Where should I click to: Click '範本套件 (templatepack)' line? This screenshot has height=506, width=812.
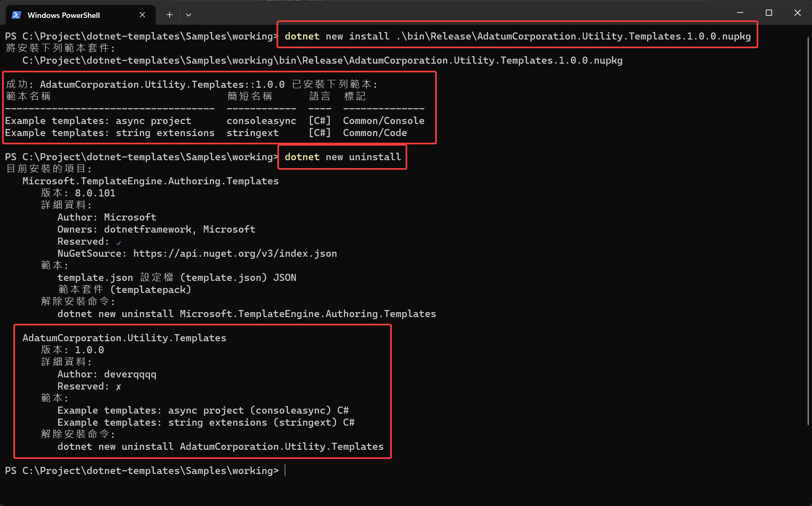(124, 290)
